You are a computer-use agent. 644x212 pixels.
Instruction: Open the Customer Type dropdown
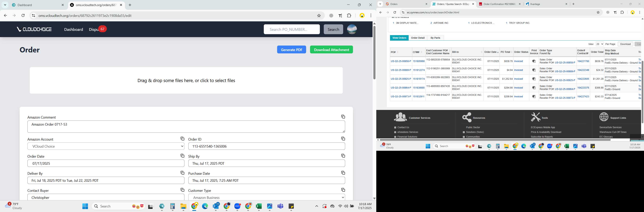(x=267, y=197)
